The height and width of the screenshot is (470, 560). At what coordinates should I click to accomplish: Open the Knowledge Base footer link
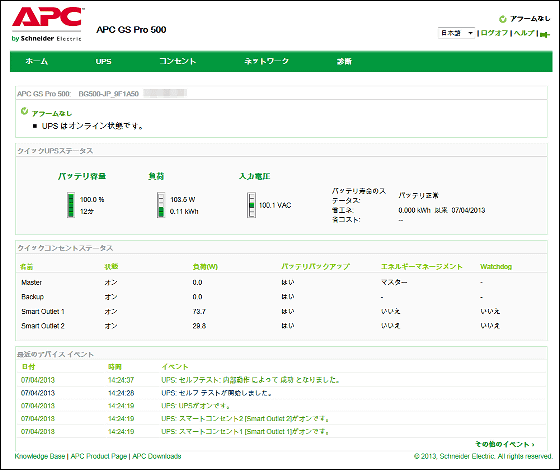(x=40, y=456)
